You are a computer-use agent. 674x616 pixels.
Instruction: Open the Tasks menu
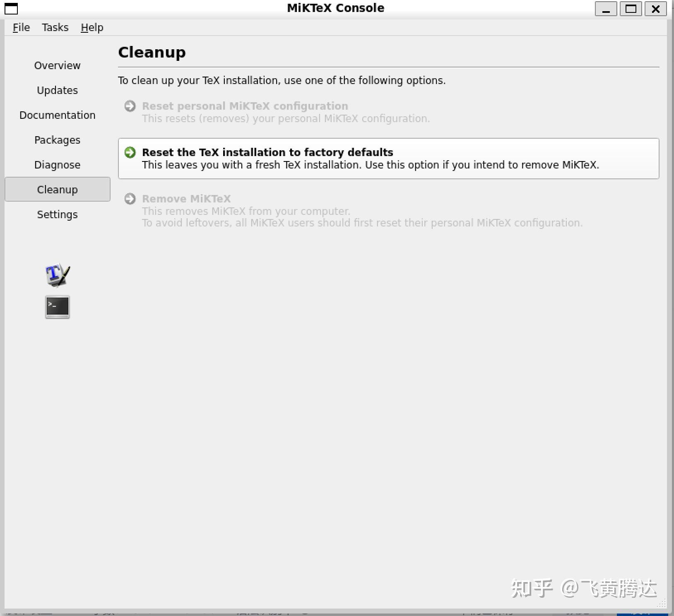tap(55, 27)
